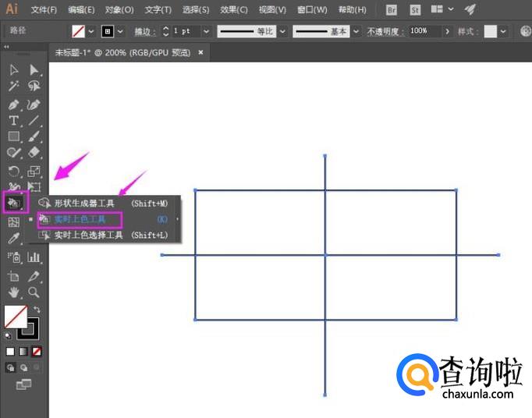Enable Draw Inside mode
The height and width of the screenshot is (418, 532).
click(x=37, y=367)
